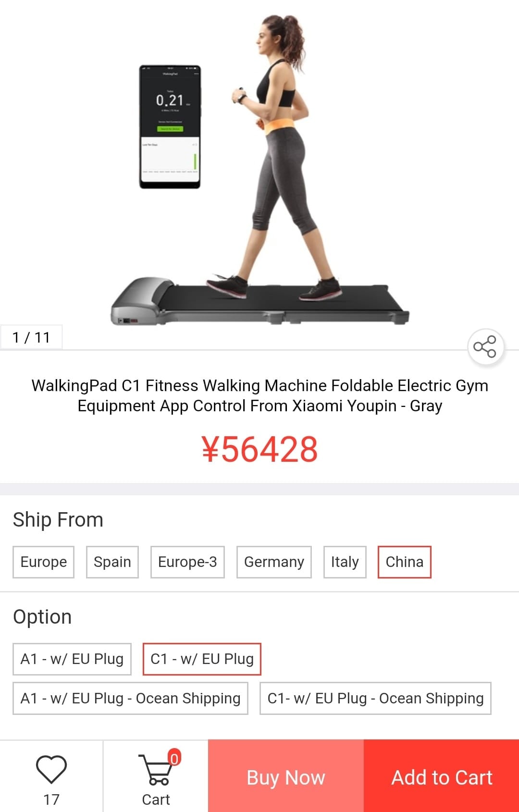Select C1 EU Plug Ocean Shipping option
The image size is (519, 812).
(x=375, y=698)
